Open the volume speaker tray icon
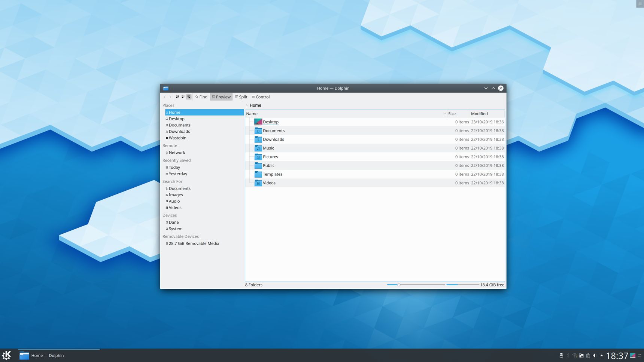This screenshot has height=362, width=644. pos(595,356)
